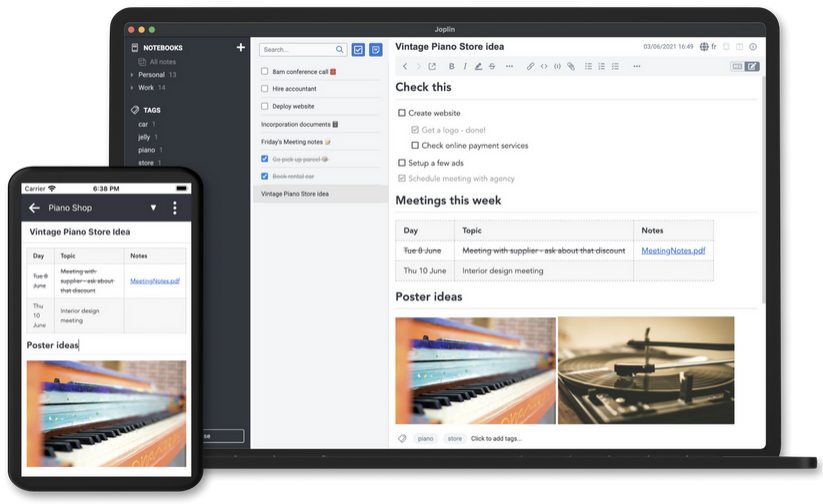
Task: Click the attach file paperclip icon
Action: coord(571,67)
